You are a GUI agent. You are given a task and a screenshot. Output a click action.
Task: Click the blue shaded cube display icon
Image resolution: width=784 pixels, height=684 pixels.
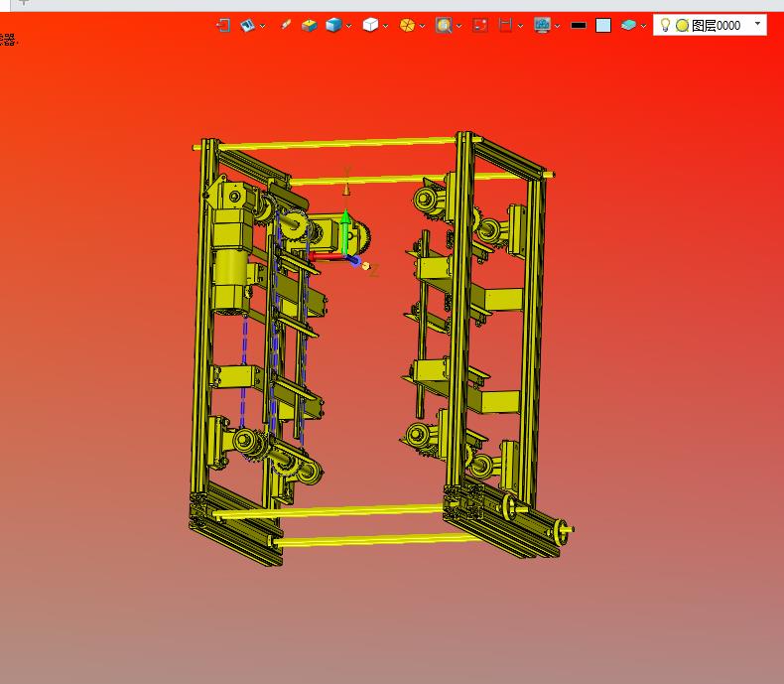[x=333, y=25]
